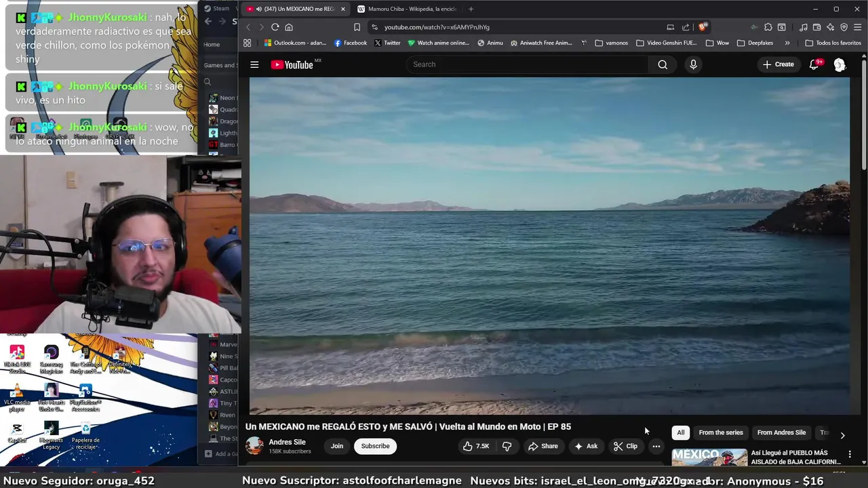Image resolution: width=868 pixels, height=488 pixels.
Task: Open the browser hamburger menu
Action: 858,27
